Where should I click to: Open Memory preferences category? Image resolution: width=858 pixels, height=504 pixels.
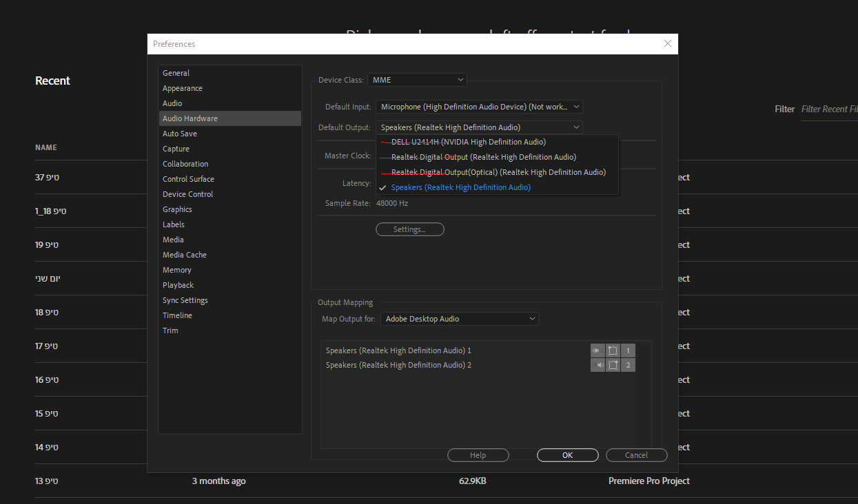[230, 270]
